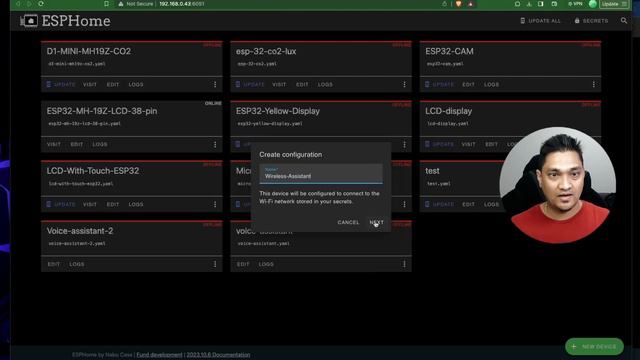Click the NEW DEVICE button

point(594,347)
